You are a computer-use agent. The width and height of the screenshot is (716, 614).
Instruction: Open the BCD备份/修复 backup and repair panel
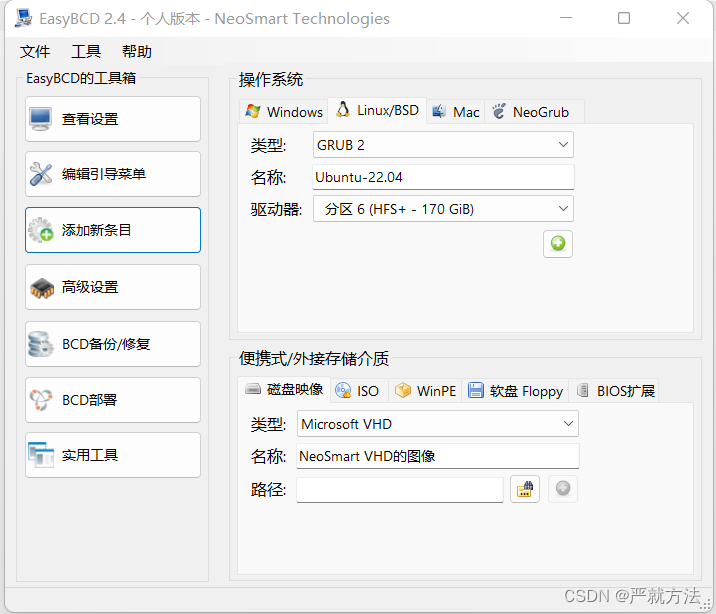pyautogui.click(x=113, y=344)
